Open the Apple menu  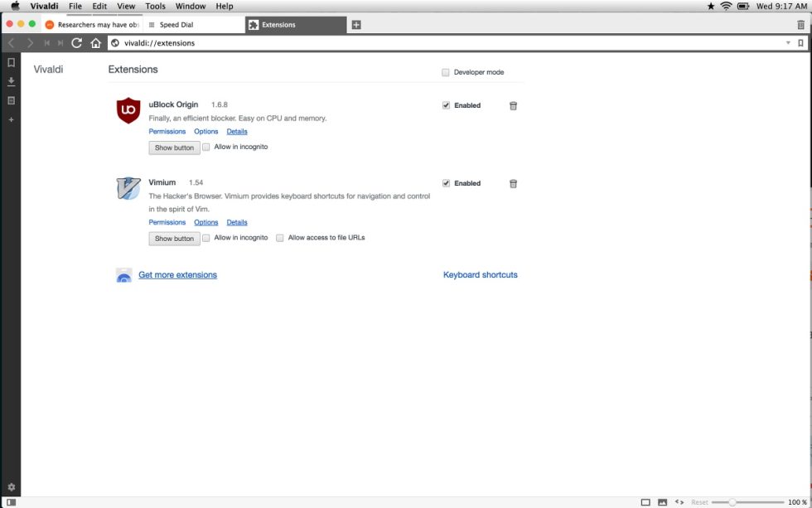click(15, 6)
